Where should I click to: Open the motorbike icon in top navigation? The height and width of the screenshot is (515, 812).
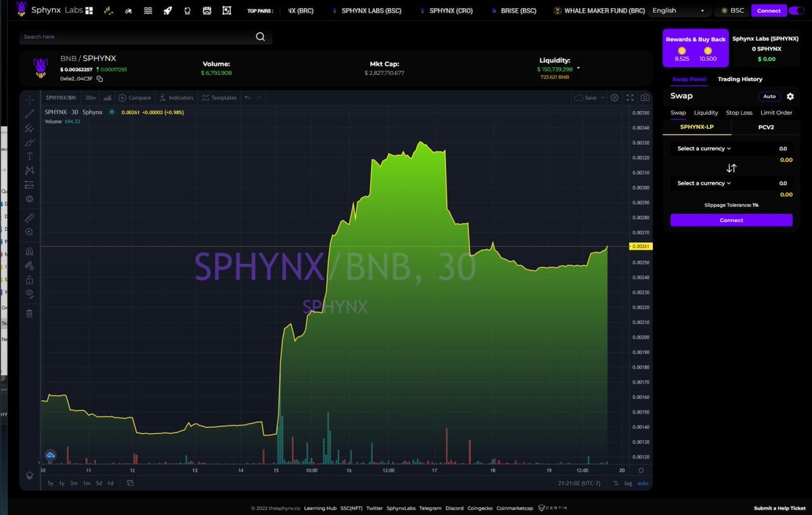128,11
